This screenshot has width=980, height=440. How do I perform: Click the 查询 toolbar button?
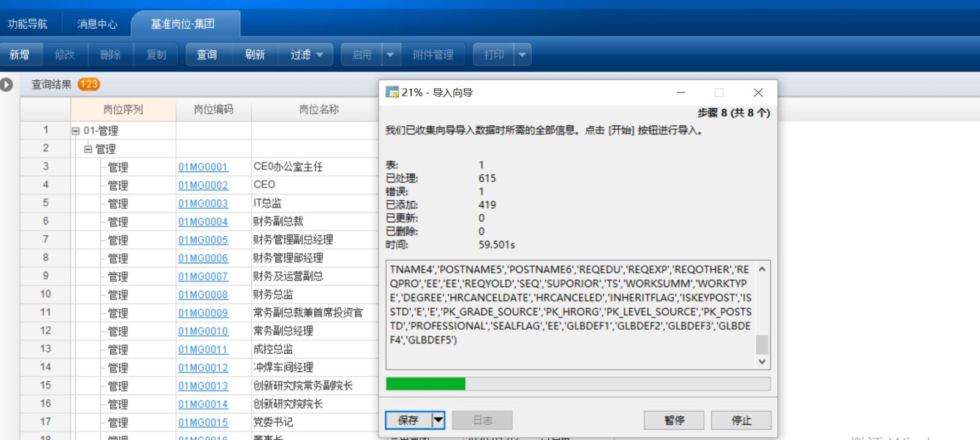tap(207, 54)
